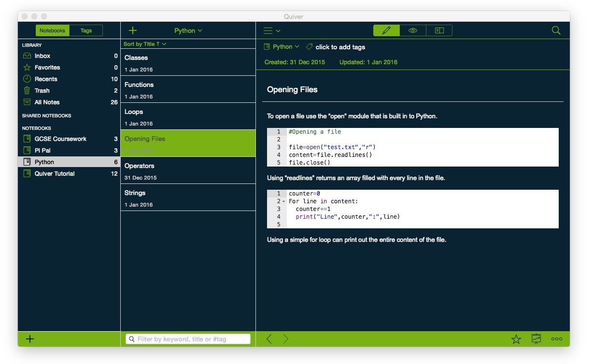Click the GCSE Coursework notebook icon
Image resolution: width=593 pixels, height=364 pixels.
(27, 139)
